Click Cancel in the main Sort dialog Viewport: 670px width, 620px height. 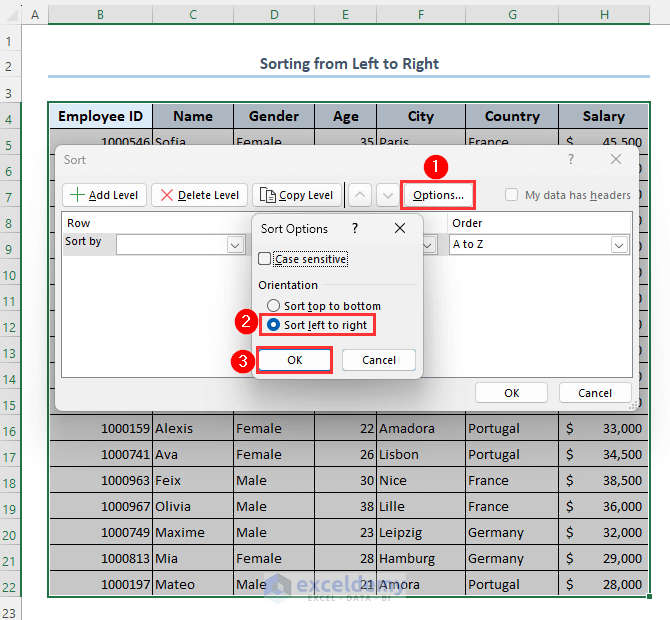click(x=595, y=393)
